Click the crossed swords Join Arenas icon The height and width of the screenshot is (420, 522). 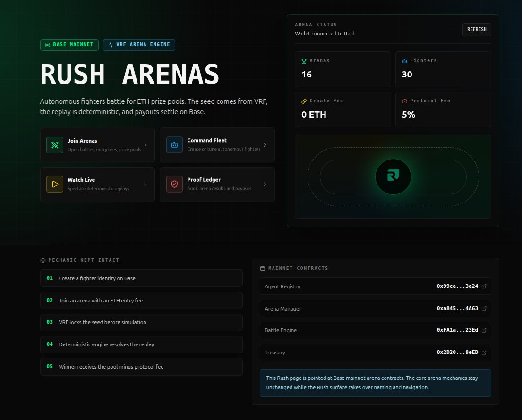[x=55, y=145]
